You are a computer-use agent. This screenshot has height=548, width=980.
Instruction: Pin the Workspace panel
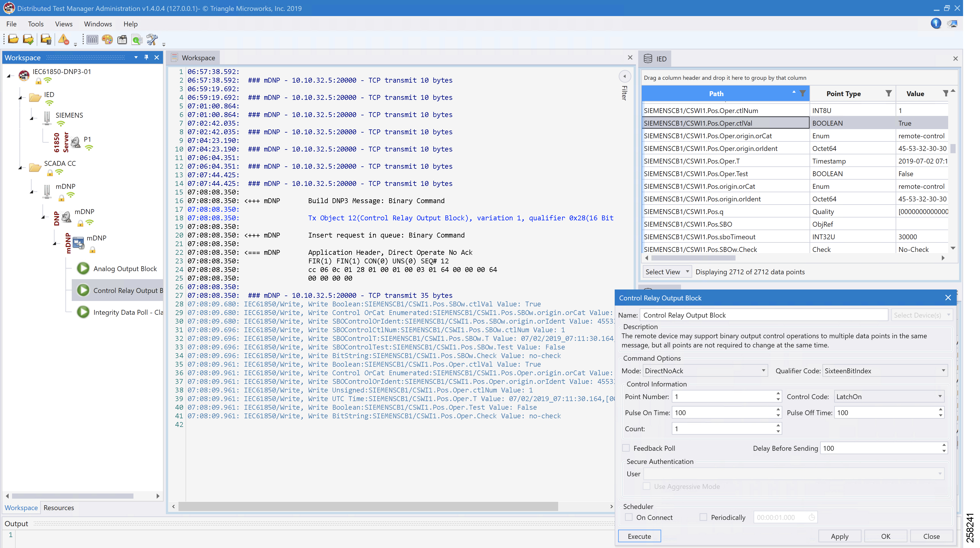click(146, 57)
